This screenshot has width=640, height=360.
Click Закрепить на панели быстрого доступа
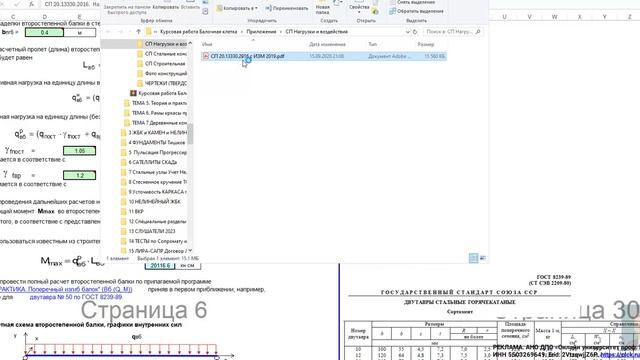(x=126, y=9)
